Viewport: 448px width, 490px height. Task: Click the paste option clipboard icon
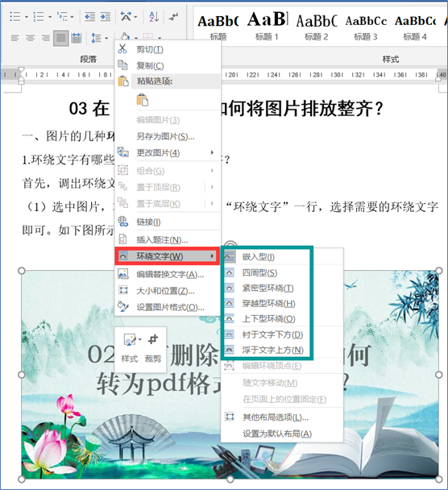(x=143, y=100)
